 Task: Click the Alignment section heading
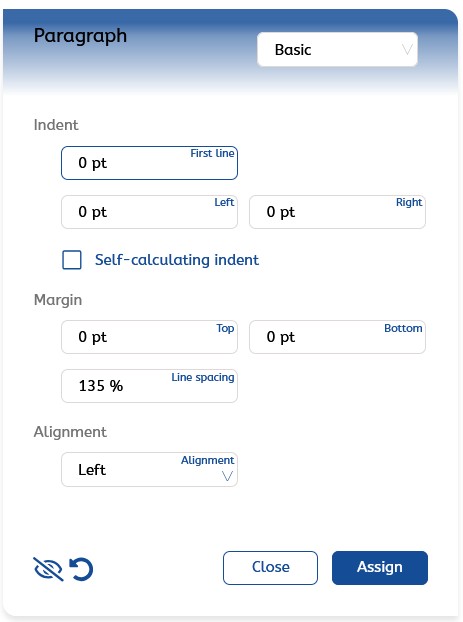pos(70,432)
